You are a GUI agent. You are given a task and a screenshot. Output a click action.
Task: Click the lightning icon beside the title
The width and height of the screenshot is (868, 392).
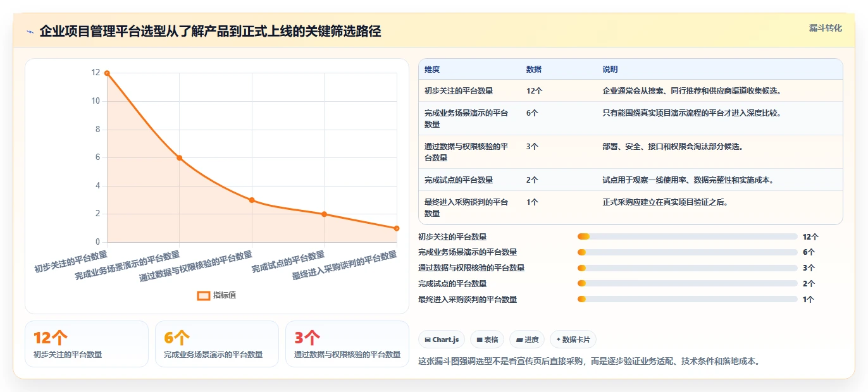point(30,32)
